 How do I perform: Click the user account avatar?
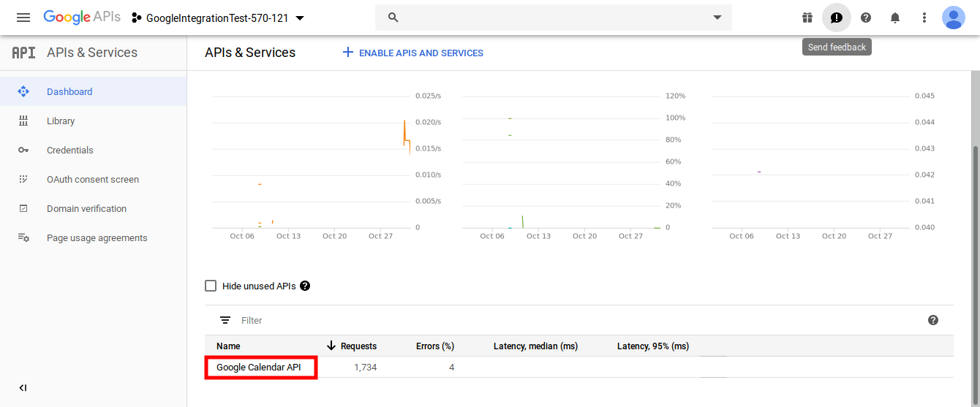tap(954, 18)
